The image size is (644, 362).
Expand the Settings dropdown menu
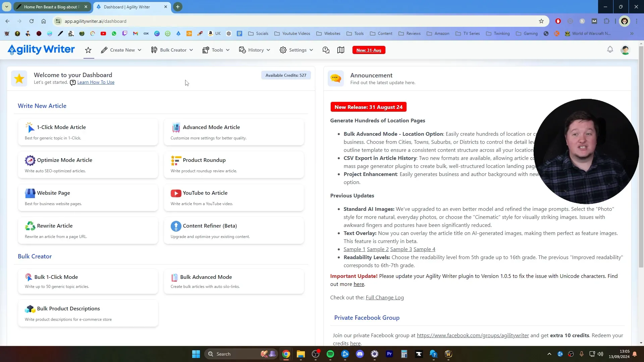[297, 50]
